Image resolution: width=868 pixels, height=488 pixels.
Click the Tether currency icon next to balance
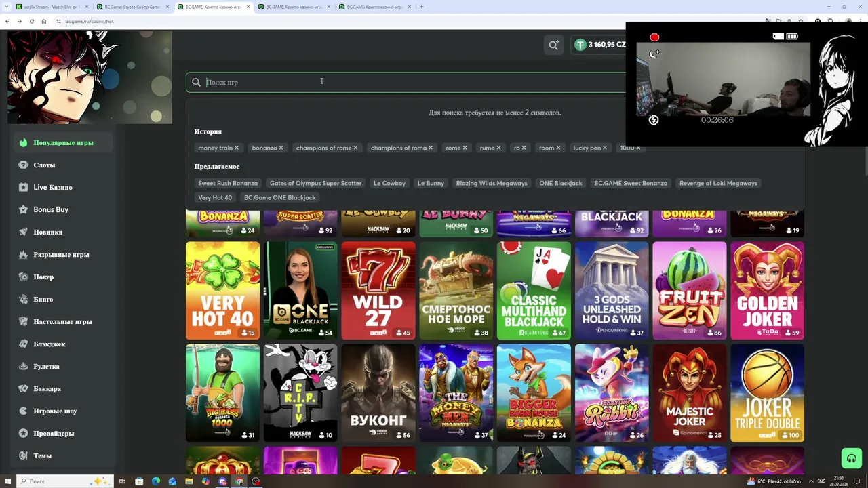580,45
